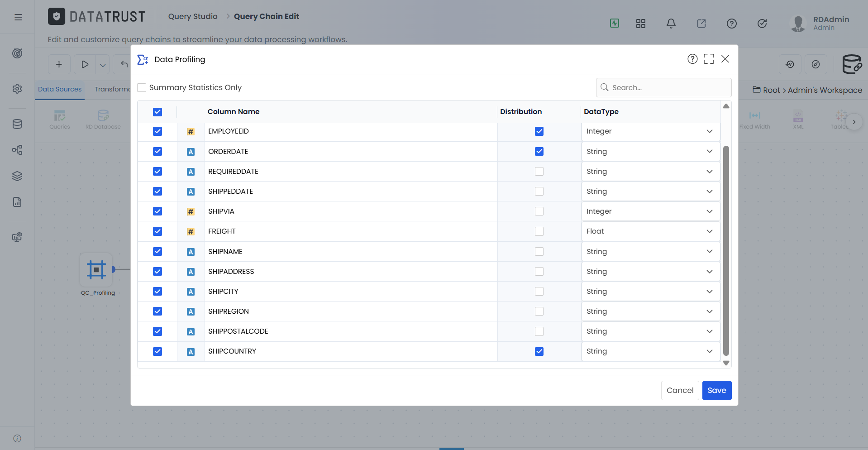The width and height of the screenshot is (868, 450).
Task: Click the external link share icon
Action: [x=701, y=24]
